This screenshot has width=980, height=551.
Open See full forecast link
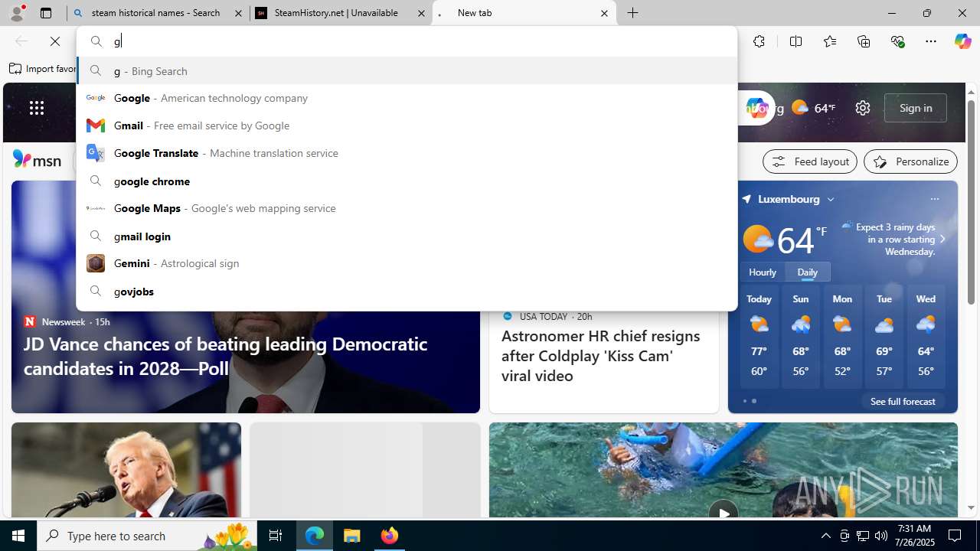tap(903, 401)
